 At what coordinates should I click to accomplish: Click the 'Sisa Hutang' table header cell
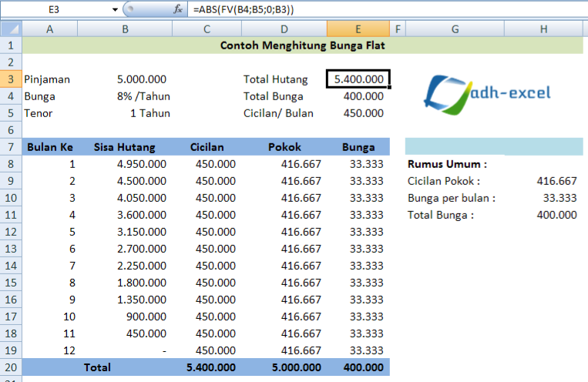(125, 147)
